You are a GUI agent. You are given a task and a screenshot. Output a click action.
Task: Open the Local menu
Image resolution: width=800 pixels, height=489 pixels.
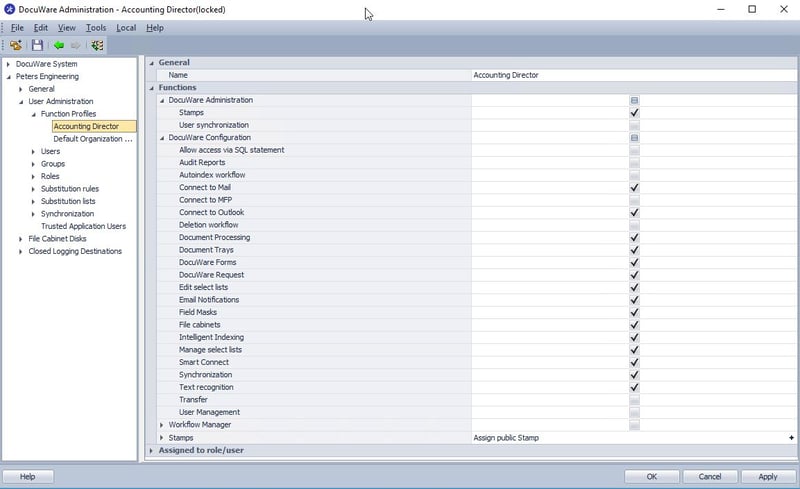[x=126, y=28]
